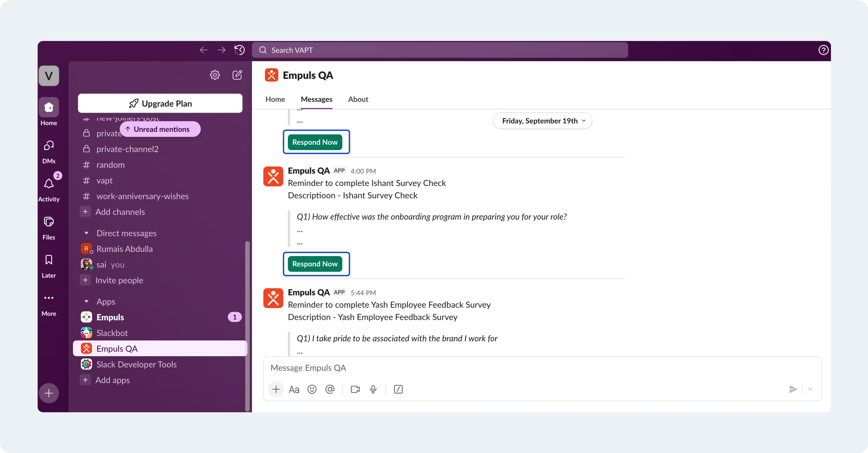Click the 4:00 PM message timestamp

coord(363,171)
